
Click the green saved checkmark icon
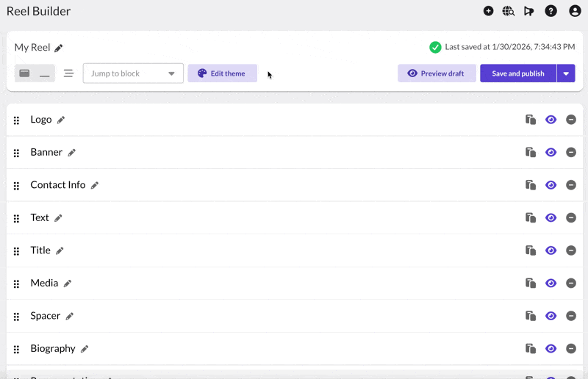(x=435, y=47)
